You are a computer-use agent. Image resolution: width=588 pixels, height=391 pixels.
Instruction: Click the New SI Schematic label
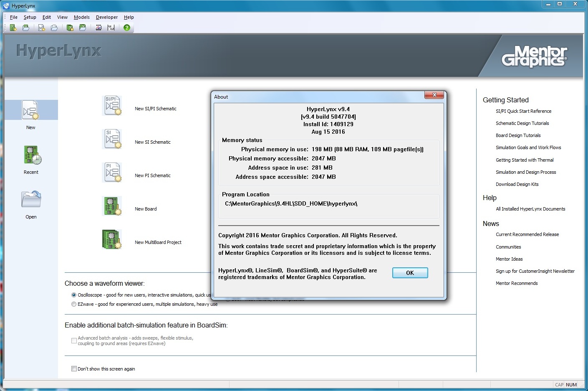(x=152, y=142)
